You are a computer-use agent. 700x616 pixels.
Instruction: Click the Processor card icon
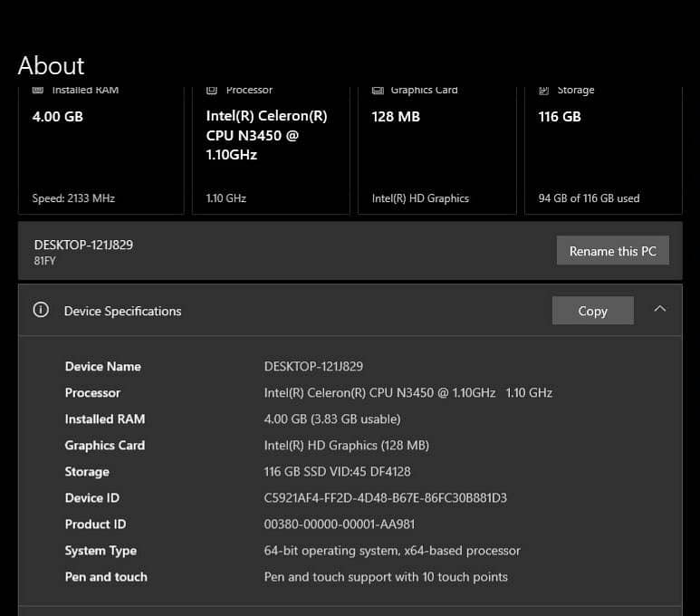click(x=212, y=91)
